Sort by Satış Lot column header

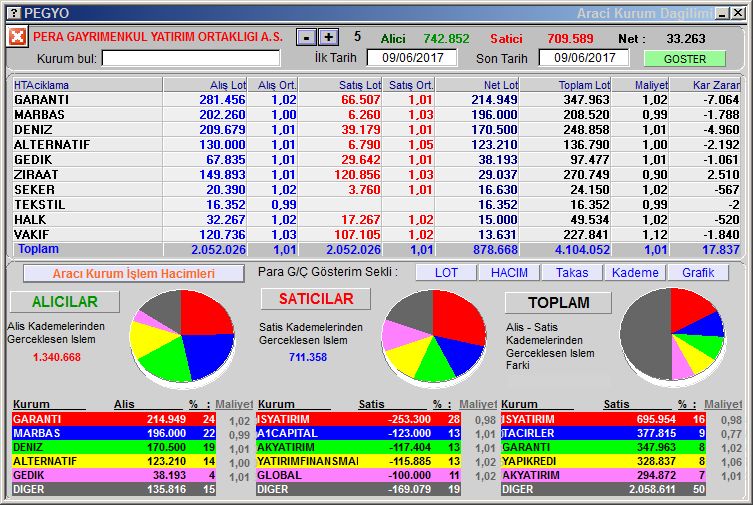340,85
